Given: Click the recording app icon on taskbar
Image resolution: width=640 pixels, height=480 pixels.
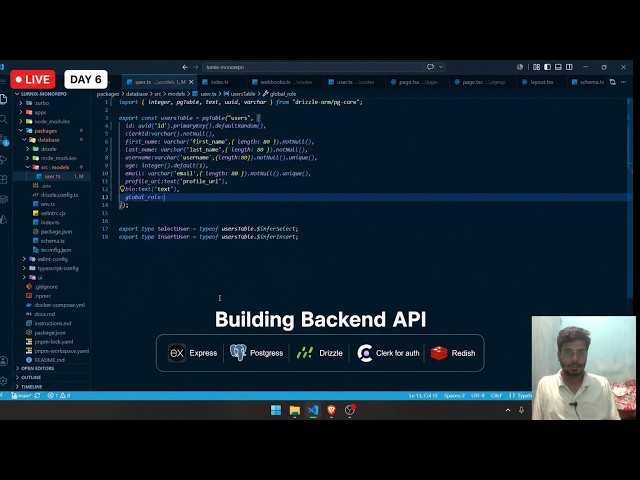Looking at the screenshot, I should point(350,410).
